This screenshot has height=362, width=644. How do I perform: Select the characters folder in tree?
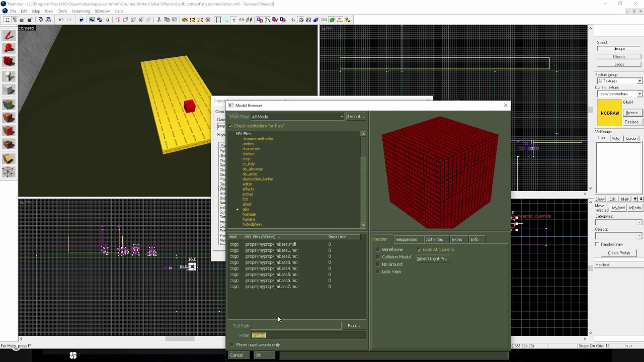(x=251, y=149)
